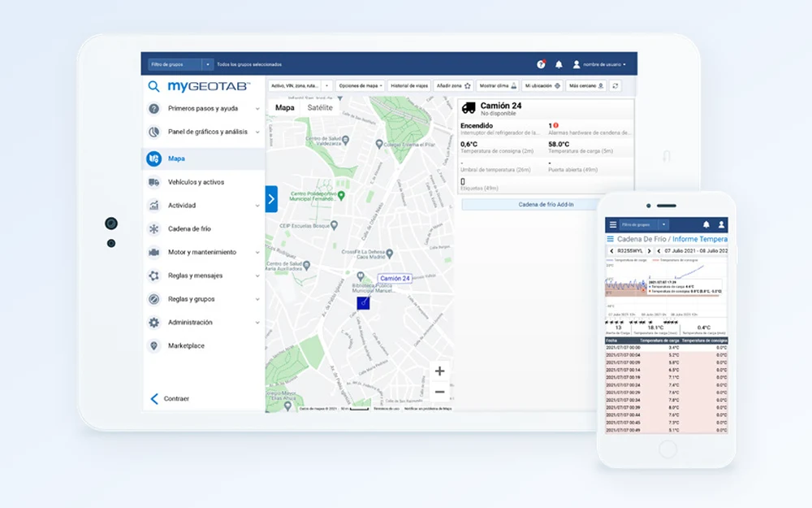The image size is (812, 508).
Task: Open the arrow next to the asset search field
Action: click(326, 85)
